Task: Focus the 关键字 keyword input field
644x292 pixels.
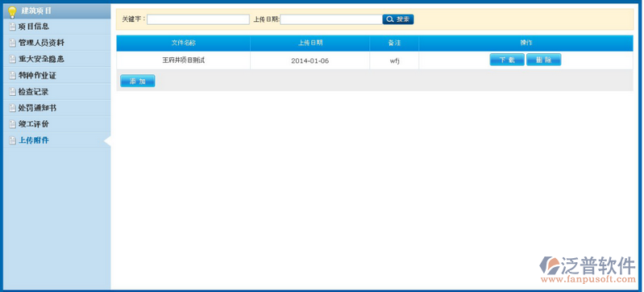Action: 198,19
